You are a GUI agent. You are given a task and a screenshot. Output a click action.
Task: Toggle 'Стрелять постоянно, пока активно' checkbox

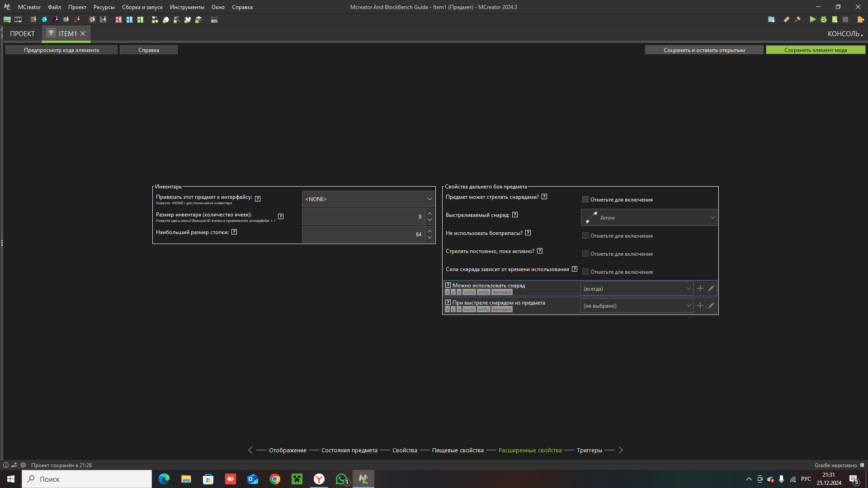585,253
